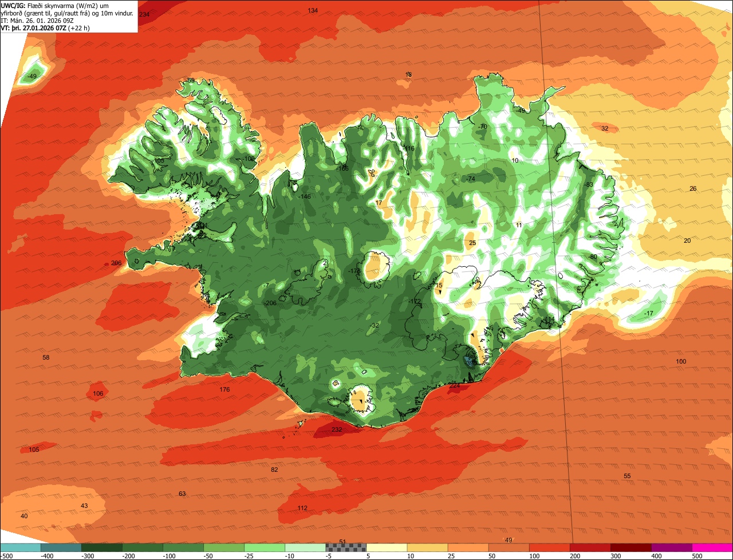This screenshot has height=560, width=733.
Task: Click the checkered -5 to 5 legend segment
Action: click(346, 547)
